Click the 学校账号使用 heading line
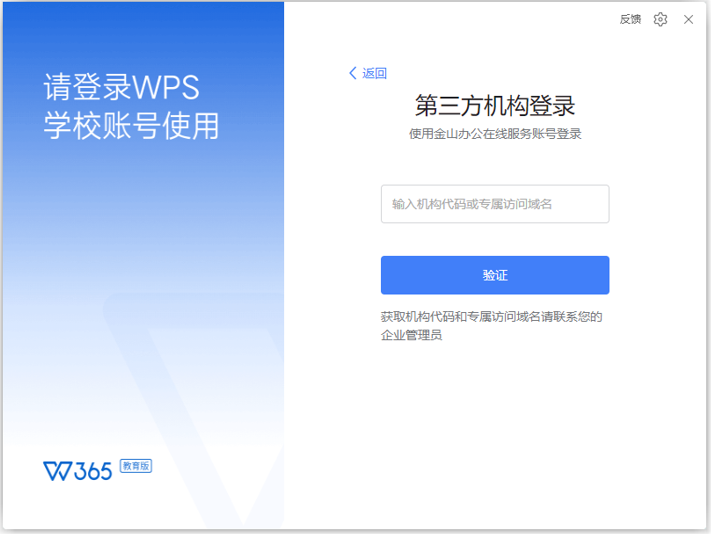The width and height of the screenshot is (711, 534). [131, 127]
